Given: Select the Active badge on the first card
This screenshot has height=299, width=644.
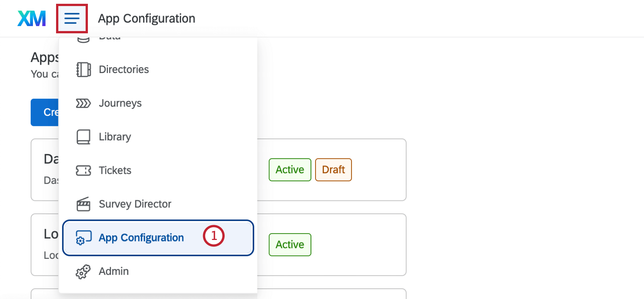Looking at the screenshot, I should [x=289, y=170].
